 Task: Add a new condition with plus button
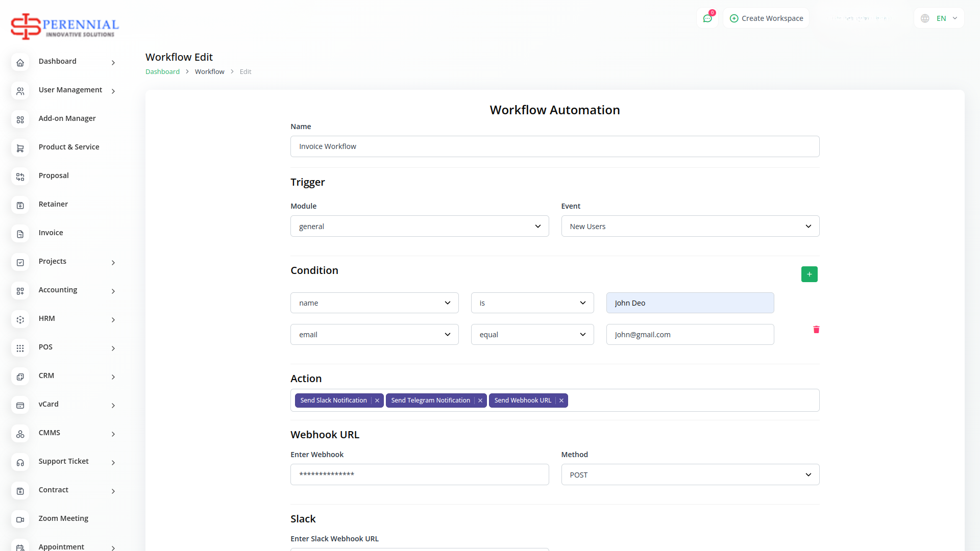click(809, 274)
